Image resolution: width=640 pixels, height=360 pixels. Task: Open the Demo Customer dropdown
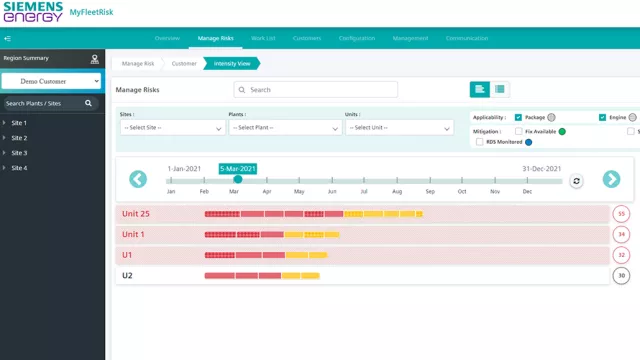[x=51, y=81]
